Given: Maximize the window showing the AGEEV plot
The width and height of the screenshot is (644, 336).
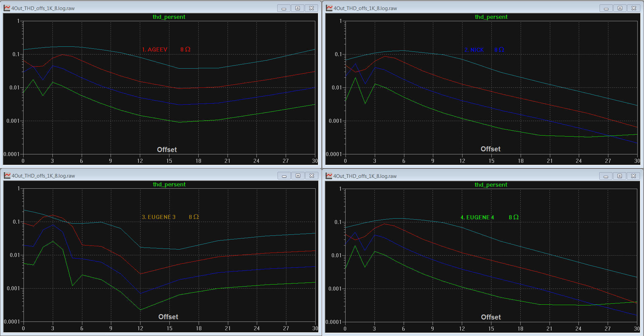Looking at the screenshot, I should pyautogui.click(x=297, y=8).
